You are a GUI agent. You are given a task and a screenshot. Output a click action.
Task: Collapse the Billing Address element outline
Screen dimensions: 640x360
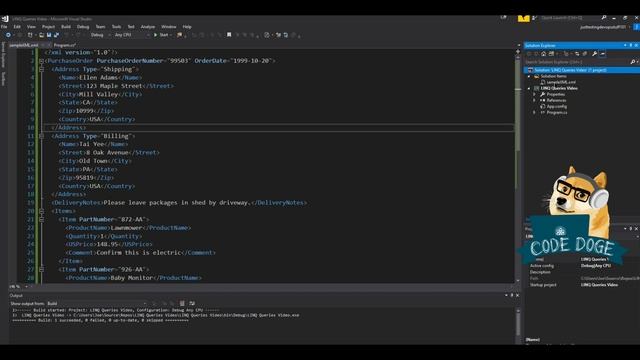41,136
